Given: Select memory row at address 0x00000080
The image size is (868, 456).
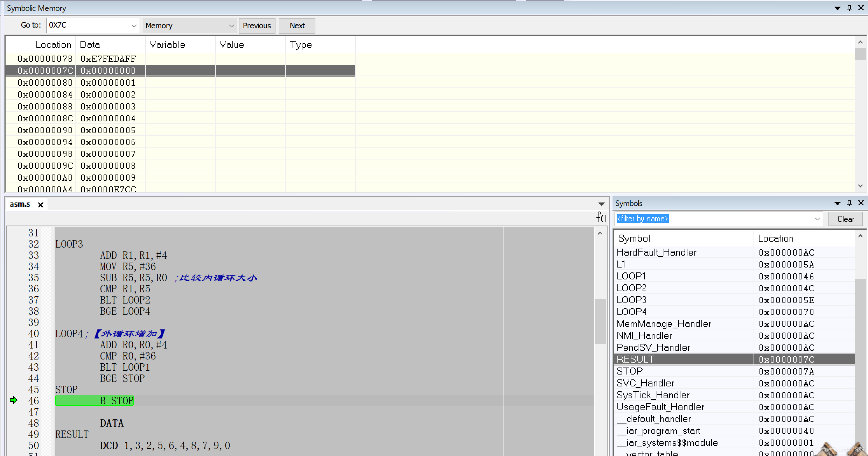Looking at the screenshot, I should click(x=45, y=83).
